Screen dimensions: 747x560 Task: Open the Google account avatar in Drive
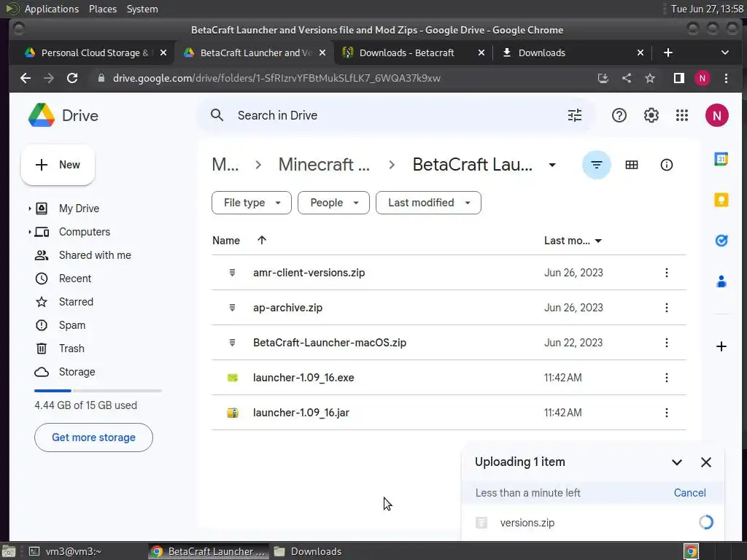pos(716,115)
